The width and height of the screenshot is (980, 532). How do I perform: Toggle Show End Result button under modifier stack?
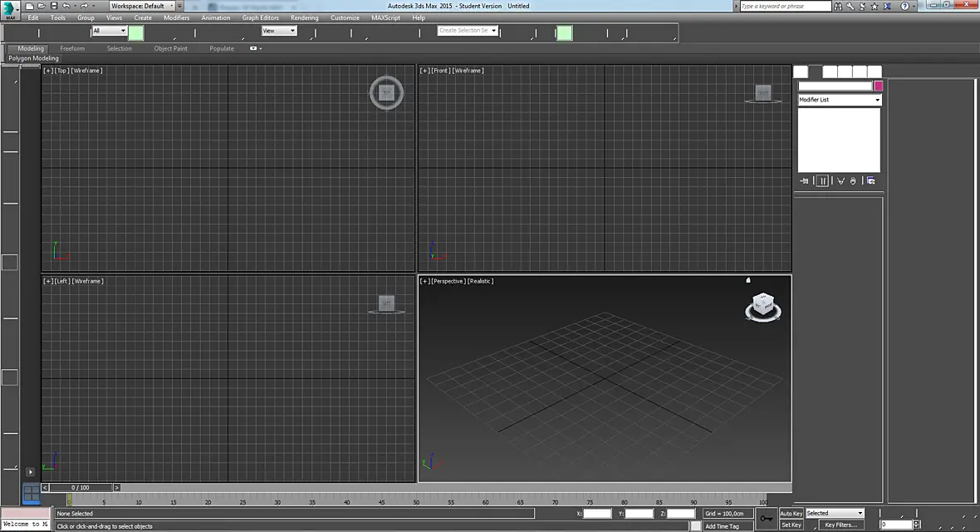(822, 181)
